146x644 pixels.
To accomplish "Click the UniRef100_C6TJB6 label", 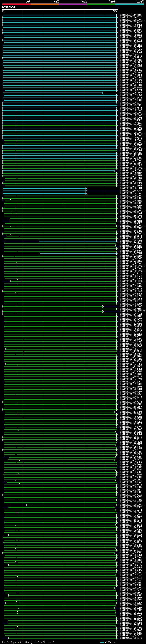I will pos(131,77).
